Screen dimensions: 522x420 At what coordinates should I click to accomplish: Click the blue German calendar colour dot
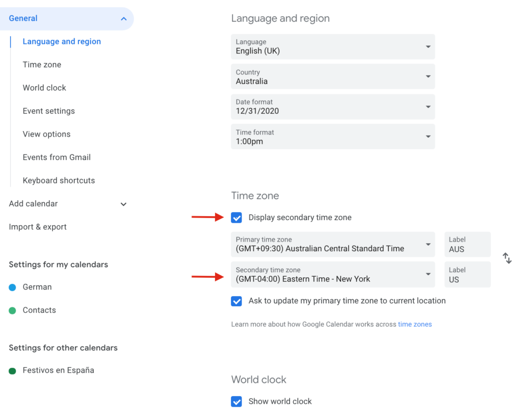(12, 287)
